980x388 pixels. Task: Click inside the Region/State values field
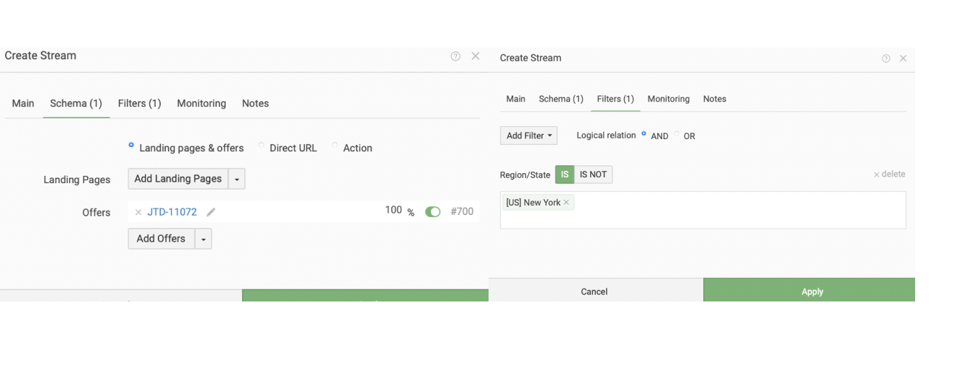point(703,210)
